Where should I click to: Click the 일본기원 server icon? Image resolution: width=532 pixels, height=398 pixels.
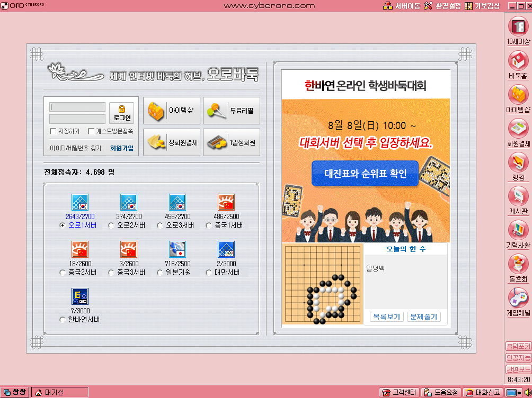click(x=178, y=249)
